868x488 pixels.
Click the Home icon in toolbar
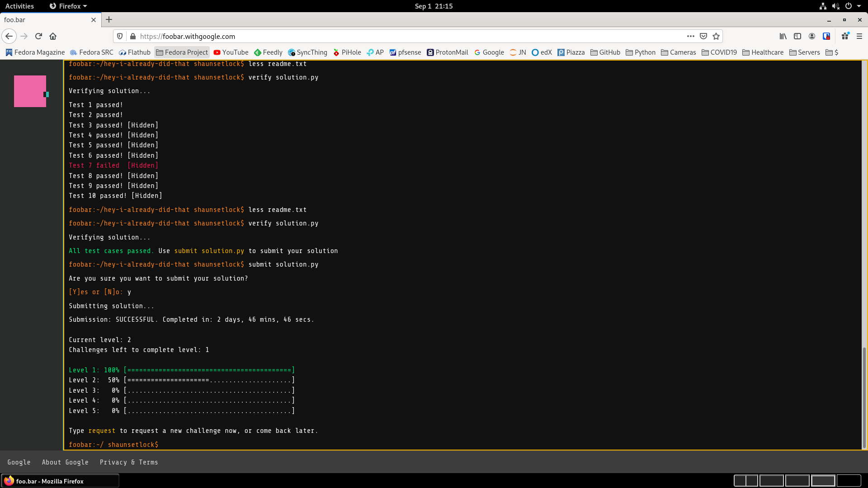click(x=53, y=36)
